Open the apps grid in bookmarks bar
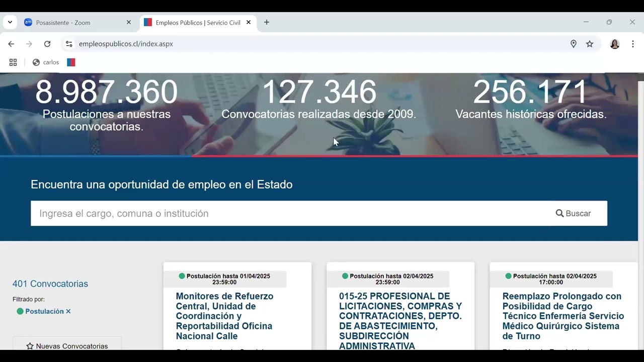 [13, 62]
